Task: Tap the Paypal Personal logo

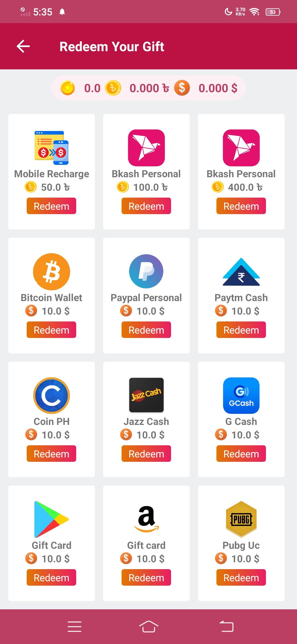Action: point(146,271)
